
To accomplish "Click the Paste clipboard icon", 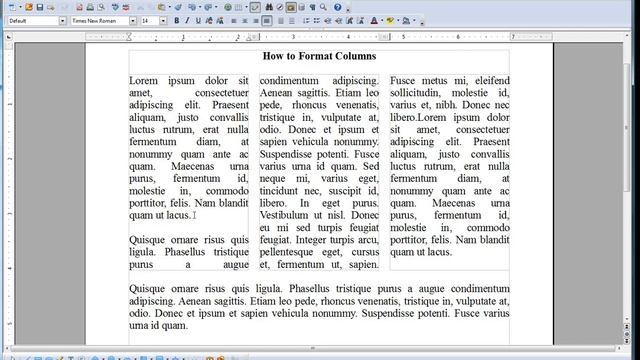I will [161, 7].
